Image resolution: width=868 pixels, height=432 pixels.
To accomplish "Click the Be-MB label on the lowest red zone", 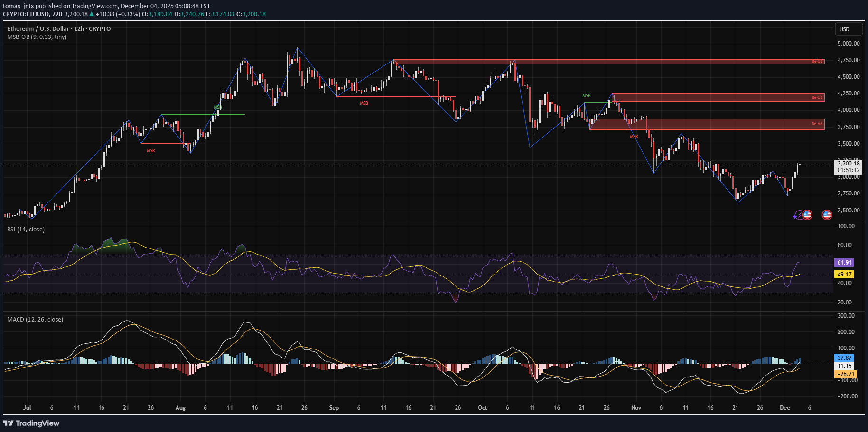I will point(817,124).
